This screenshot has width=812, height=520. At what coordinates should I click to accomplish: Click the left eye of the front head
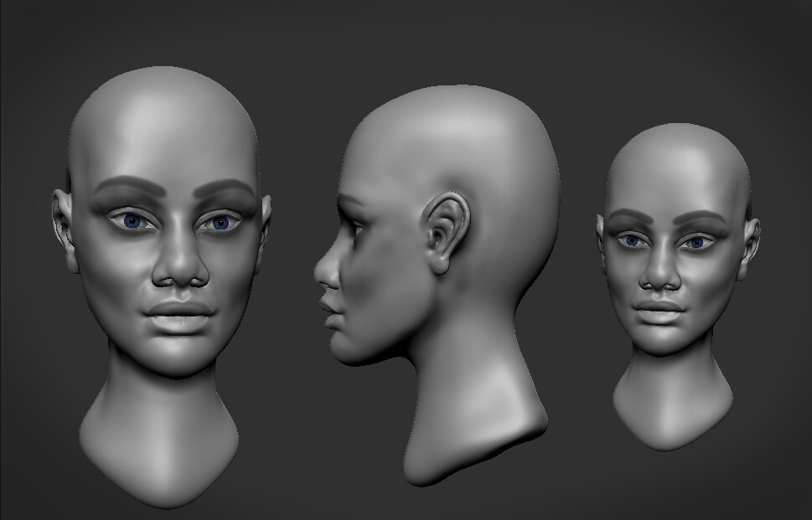[133, 220]
